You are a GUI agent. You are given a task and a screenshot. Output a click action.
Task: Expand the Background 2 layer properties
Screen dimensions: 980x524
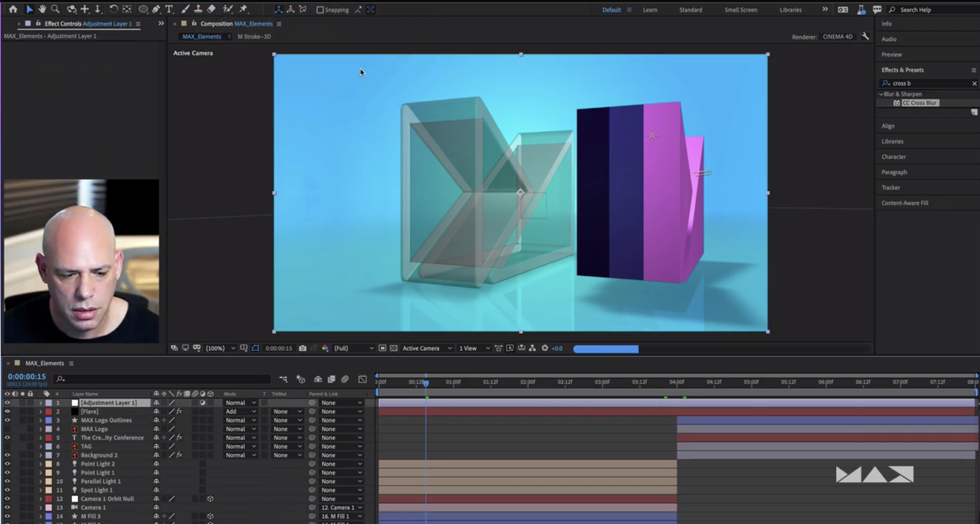[x=40, y=455]
